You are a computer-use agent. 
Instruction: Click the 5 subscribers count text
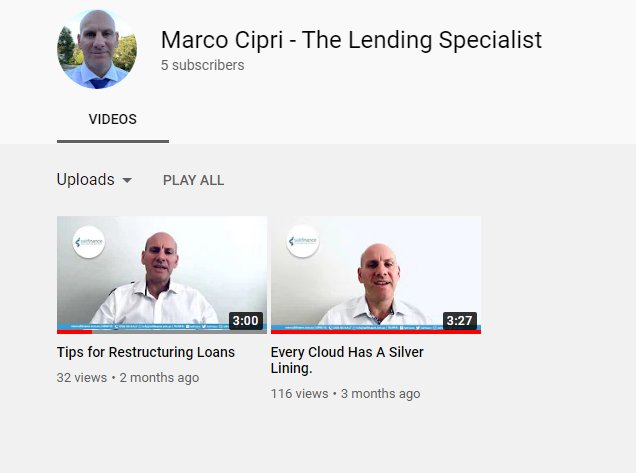pyautogui.click(x=202, y=65)
